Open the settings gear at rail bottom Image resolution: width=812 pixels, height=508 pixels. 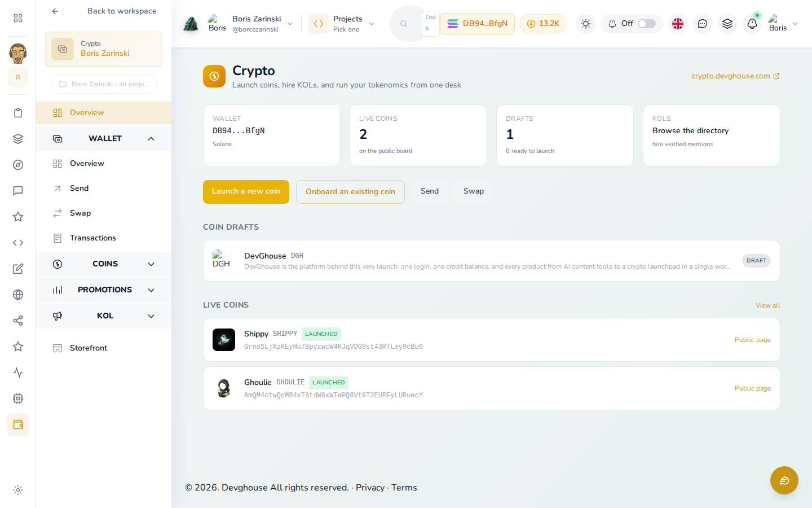tap(18, 490)
